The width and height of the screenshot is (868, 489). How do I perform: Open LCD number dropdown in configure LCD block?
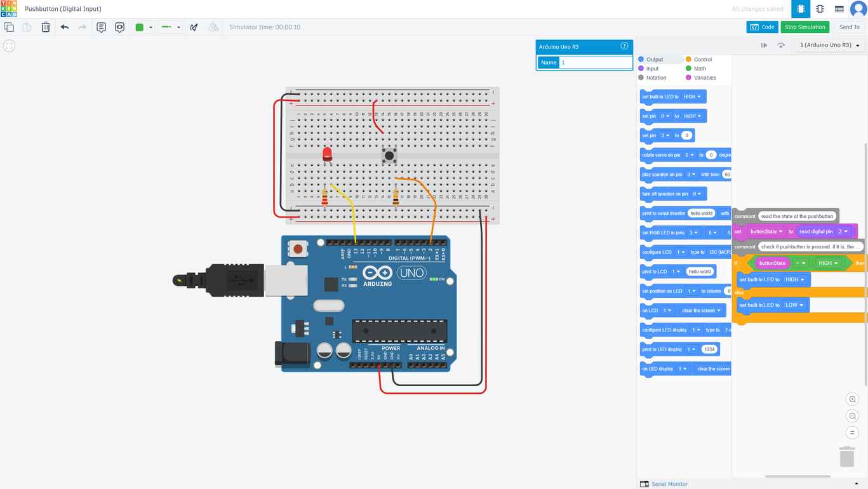click(x=680, y=252)
